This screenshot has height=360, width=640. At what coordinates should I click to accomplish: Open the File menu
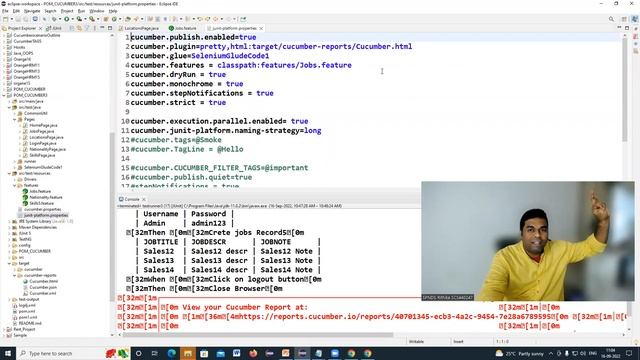[x=5, y=11]
